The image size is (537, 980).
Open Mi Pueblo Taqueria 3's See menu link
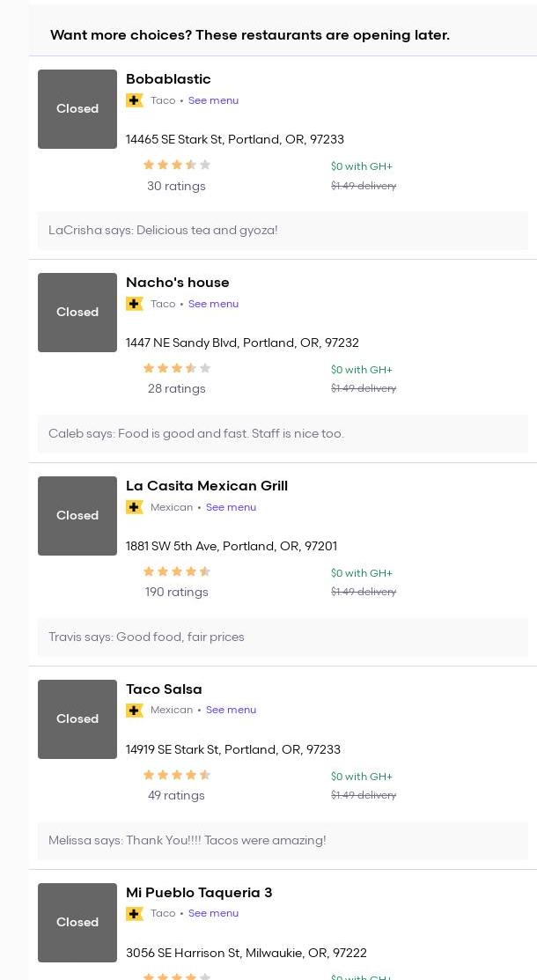[x=213, y=914]
